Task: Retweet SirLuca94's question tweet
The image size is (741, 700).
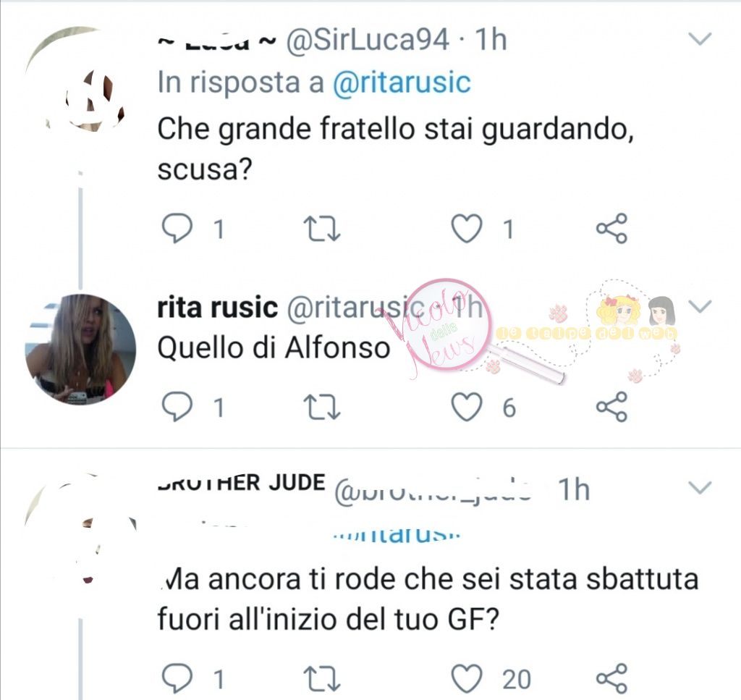Action: click(x=322, y=229)
